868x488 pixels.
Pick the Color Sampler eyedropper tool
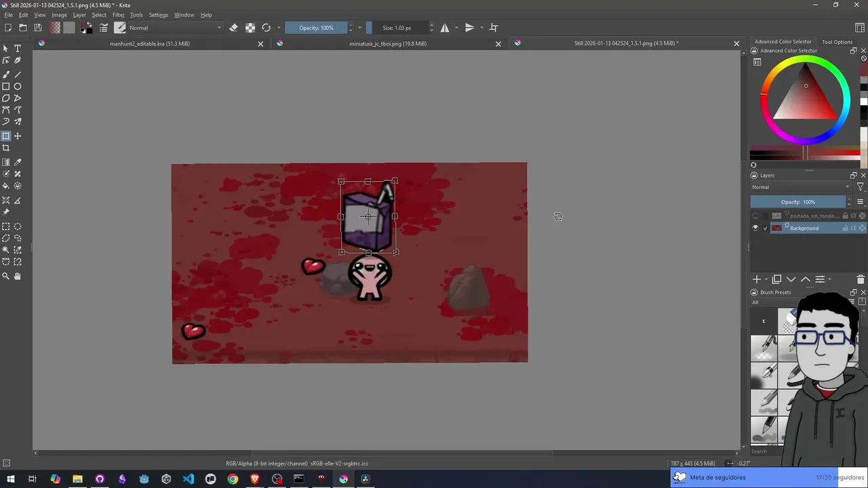pos(18,163)
